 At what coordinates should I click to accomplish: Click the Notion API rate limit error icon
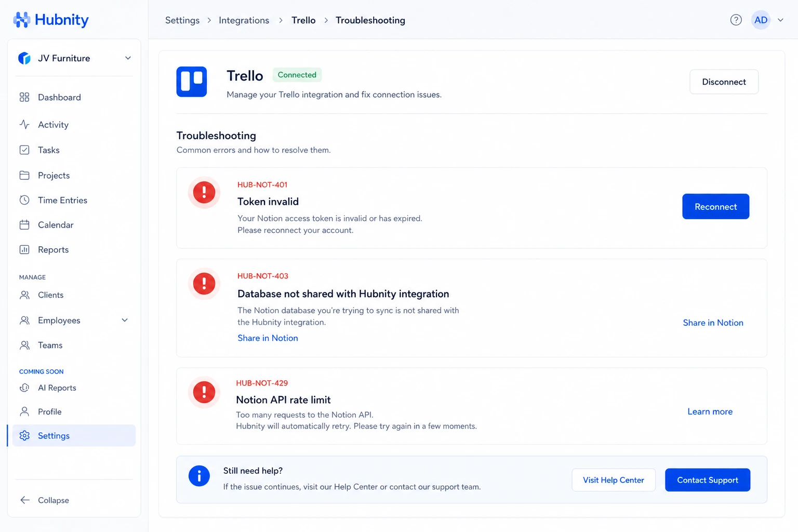coord(204,392)
